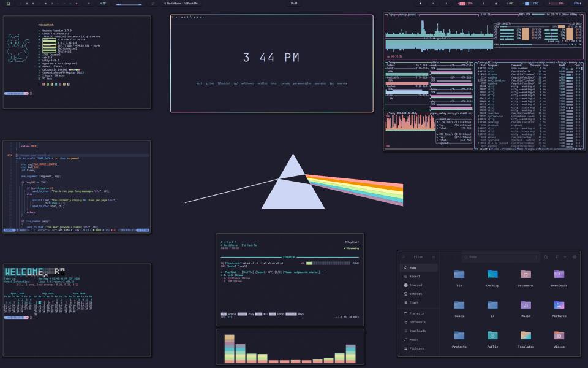Adjust the VOL bar in CLIAMP player
This screenshot has height=368, width=588.
pos(328,263)
